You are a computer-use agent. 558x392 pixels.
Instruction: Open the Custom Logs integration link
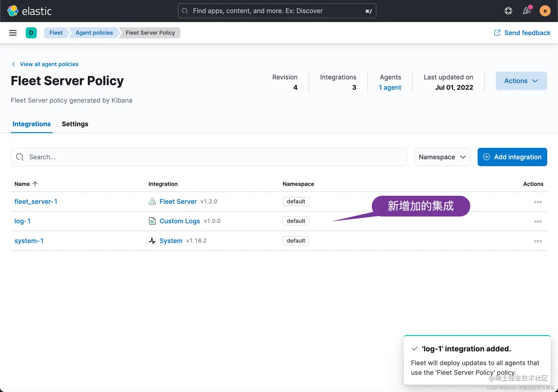click(180, 221)
